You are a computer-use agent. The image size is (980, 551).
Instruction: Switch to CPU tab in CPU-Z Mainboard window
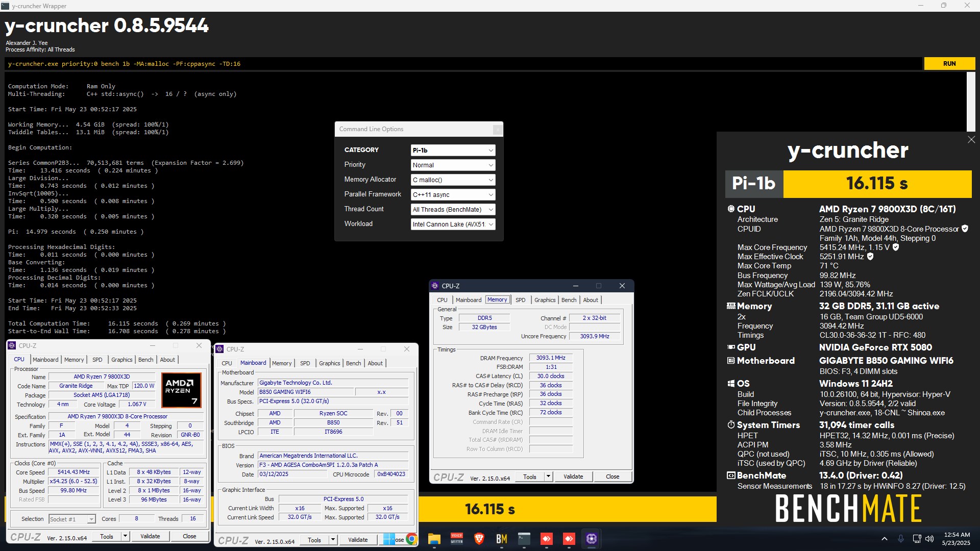click(227, 363)
